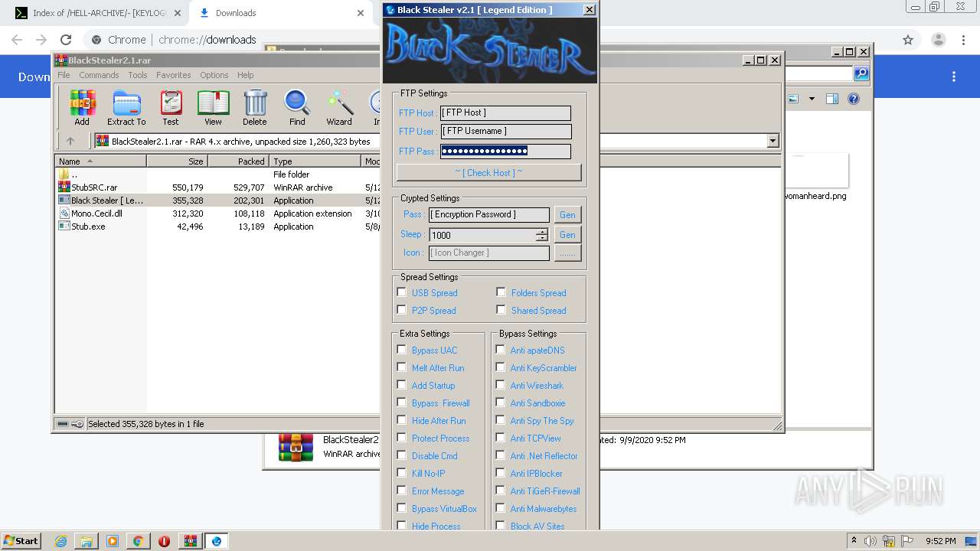Toggle the Explorer preview pane icon
Screen dimensions: 980x551
(x=832, y=99)
